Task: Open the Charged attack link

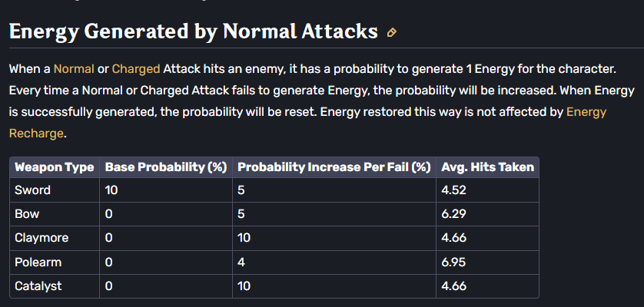Action: pos(136,68)
